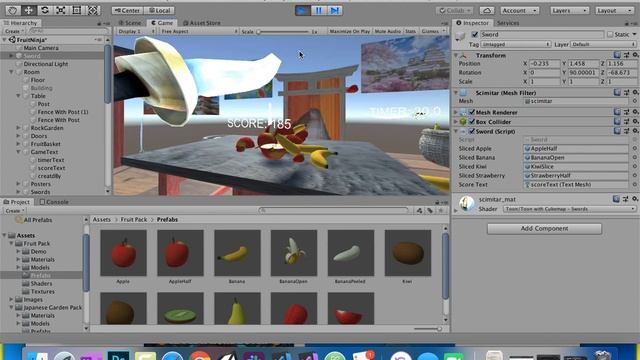This screenshot has height=360, width=640.
Task: Open the Layer Default dropdown
Action: (x=603, y=44)
